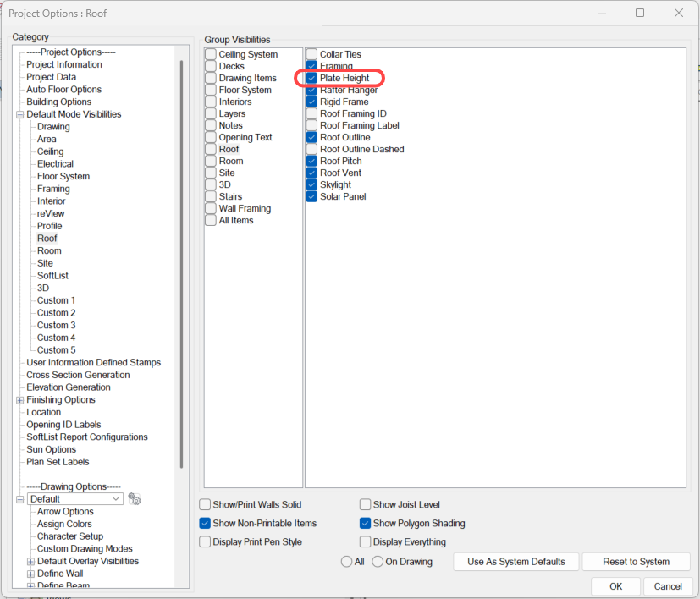The height and width of the screenshot is (599, 700).
Task: Check the Roof Framing Label box
Action: click(312, 125)
